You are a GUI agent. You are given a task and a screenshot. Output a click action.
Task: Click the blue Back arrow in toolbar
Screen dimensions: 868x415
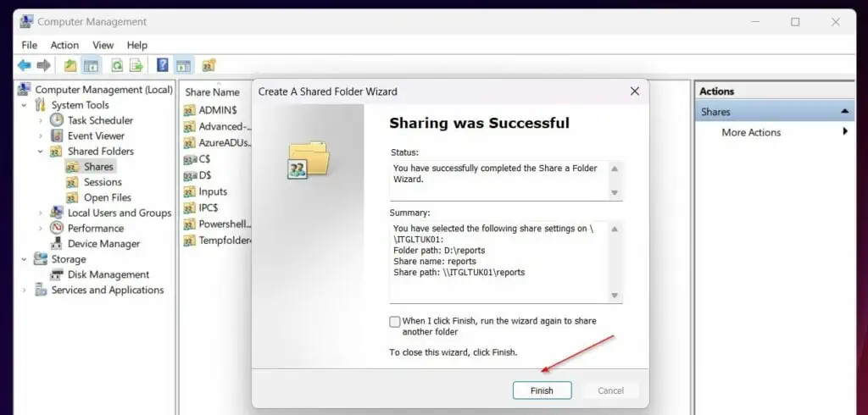pyautogui.click(x=24, y=65)
